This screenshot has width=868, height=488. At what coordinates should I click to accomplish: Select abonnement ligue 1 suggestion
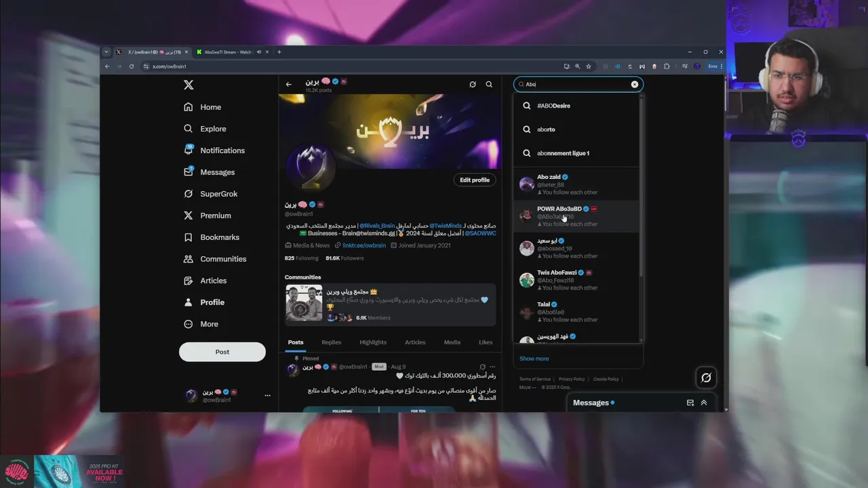coord(576,153)
